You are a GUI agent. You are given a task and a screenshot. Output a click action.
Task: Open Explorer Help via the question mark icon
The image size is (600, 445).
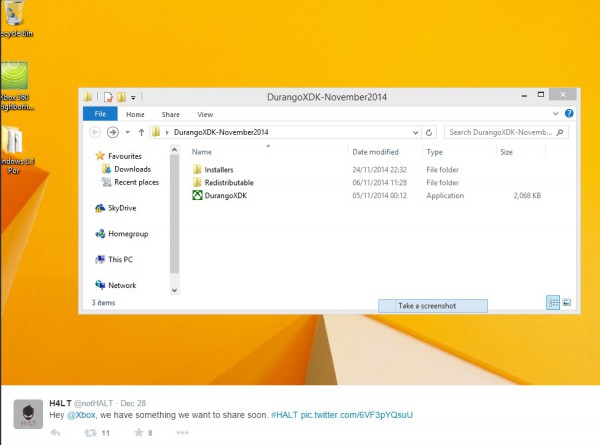(569, 113)
